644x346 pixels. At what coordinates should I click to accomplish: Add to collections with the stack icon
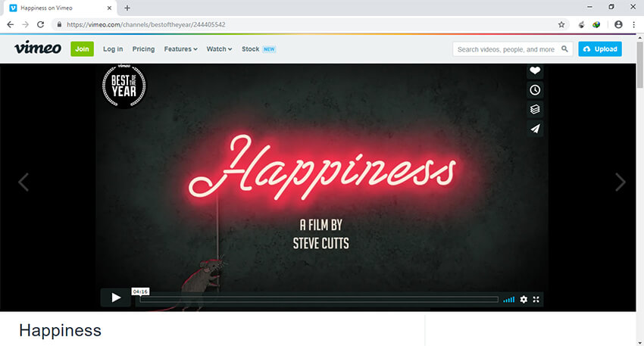(535, 110)
